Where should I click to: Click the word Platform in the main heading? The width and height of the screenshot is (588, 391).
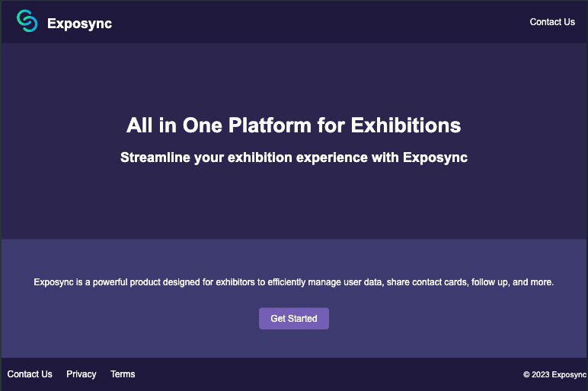[x=270, y=125]
